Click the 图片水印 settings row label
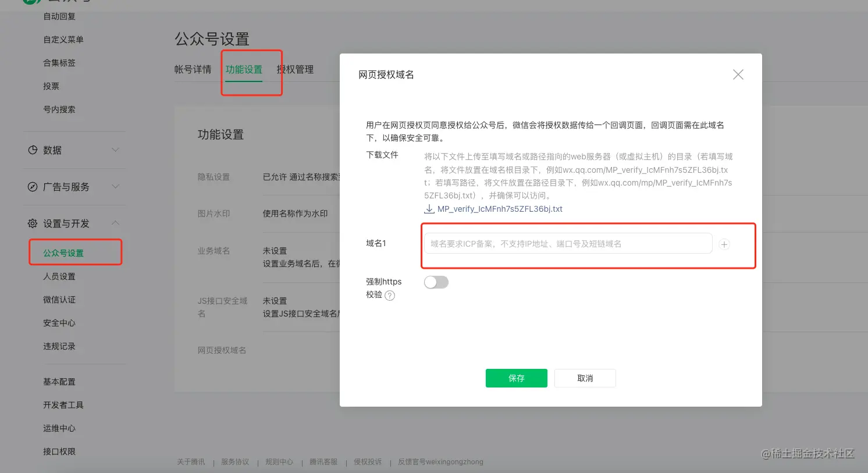868x473 pixels. click(x=214, y=214)
